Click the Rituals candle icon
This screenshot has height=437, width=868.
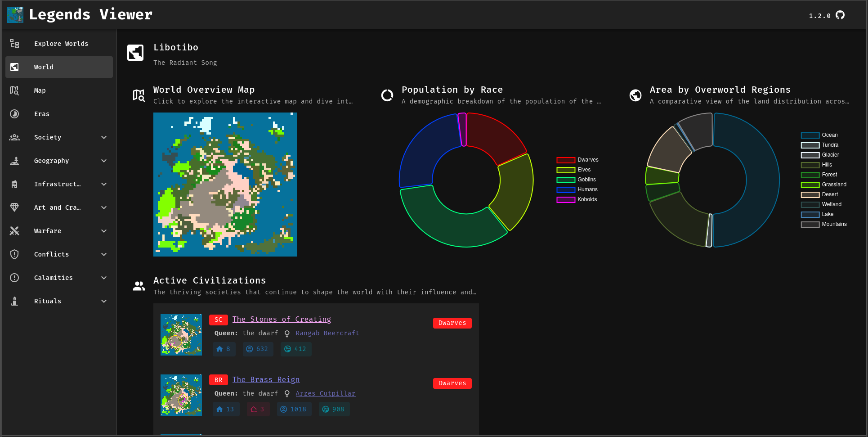[14, 301]
